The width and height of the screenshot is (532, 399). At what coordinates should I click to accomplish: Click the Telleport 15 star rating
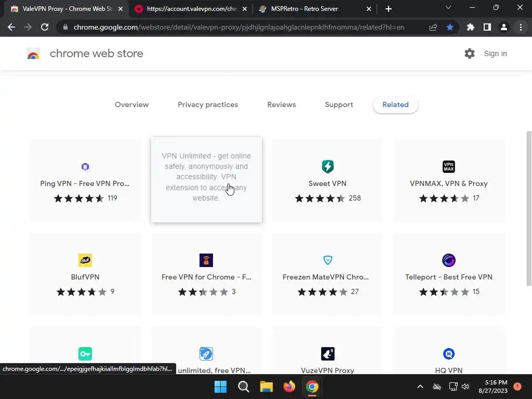point(449,292)
